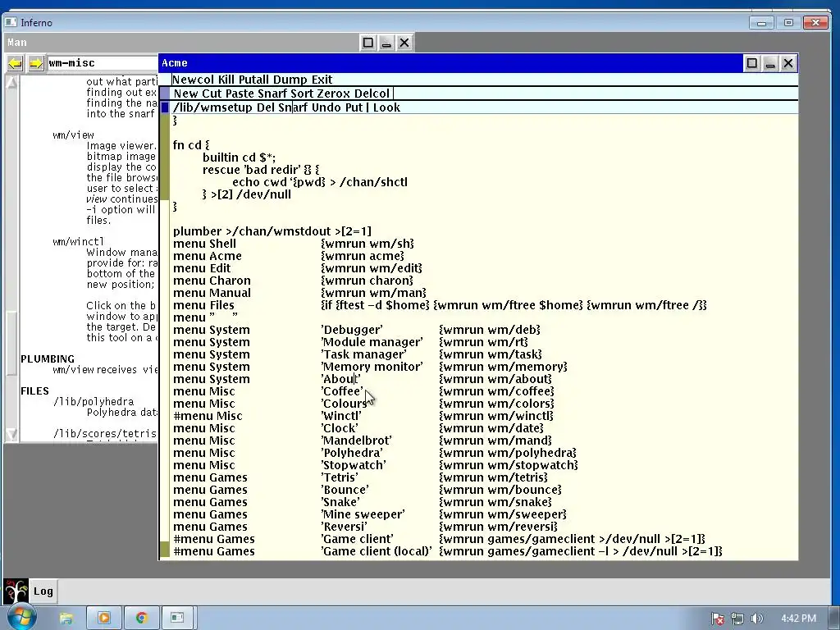Open the Inferno tree logo menu
Image resolution: width=840 pixels, height=630 pixels.
click(15, 591)
